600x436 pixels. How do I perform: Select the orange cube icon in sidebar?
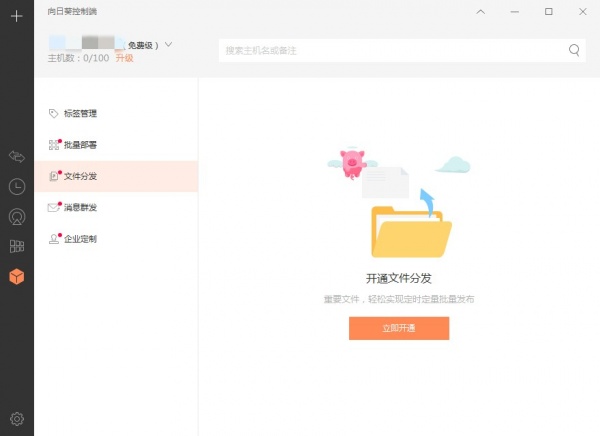(x=17, y=276)
